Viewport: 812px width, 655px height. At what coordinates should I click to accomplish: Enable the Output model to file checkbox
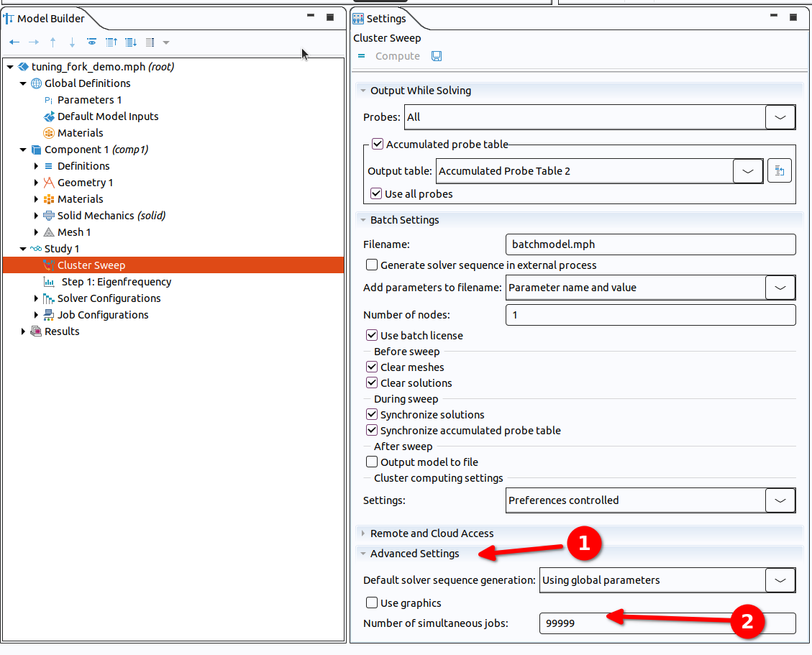[x=372, y=462]
